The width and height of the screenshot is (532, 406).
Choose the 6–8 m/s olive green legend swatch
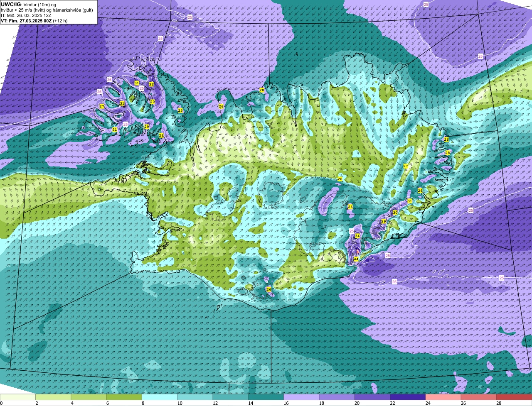(124, 397)
